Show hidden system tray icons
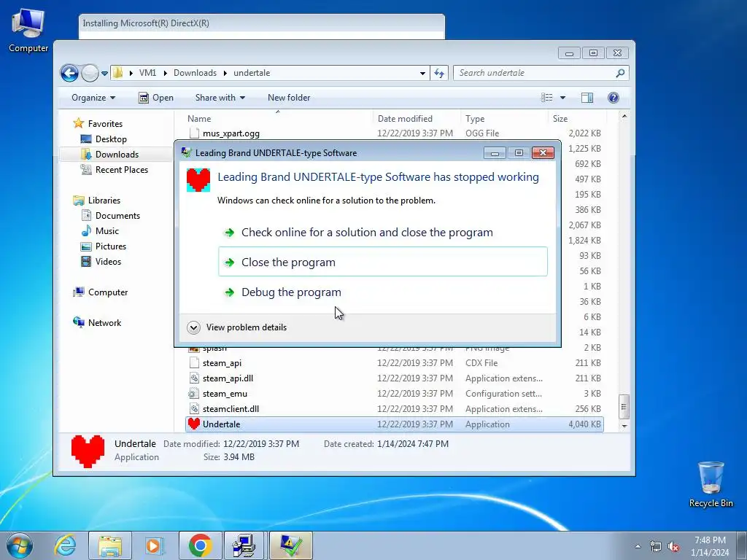The image size is (747, 560). coord(638,546)
